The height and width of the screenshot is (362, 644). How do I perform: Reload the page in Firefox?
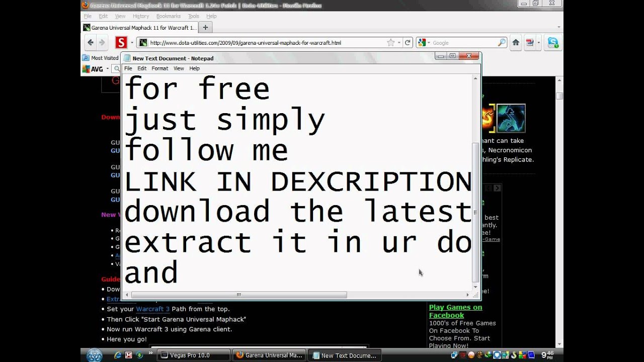pyautogui.click(x=408, y=43)
